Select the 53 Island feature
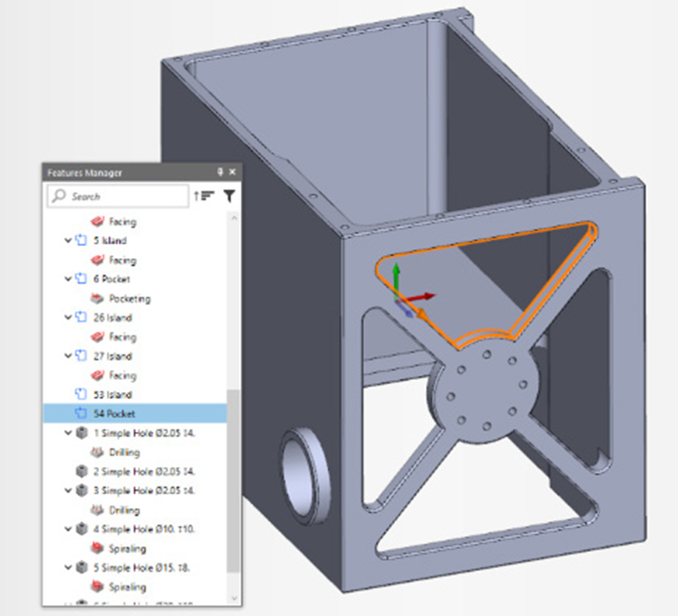The image size is (678, 616). pyautogui.click(x=112, y=395)
